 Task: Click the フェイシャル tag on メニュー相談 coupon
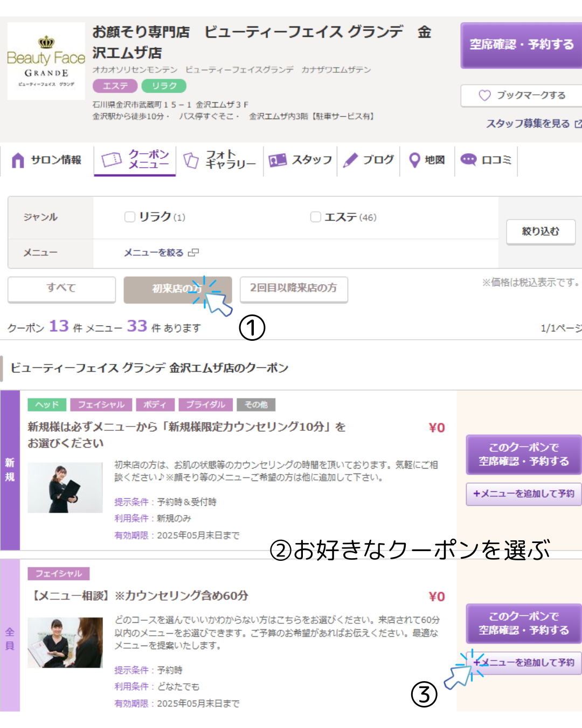click(x=59, y=573)
